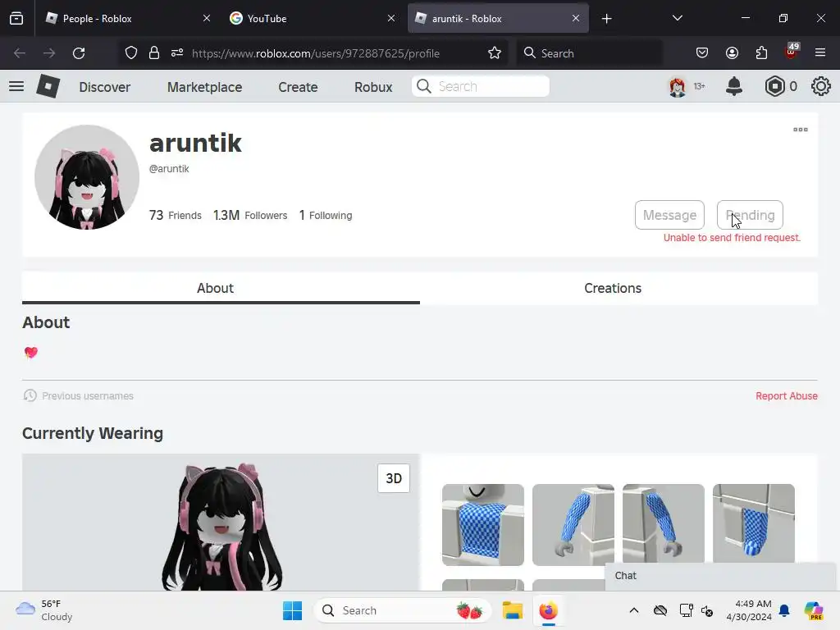Open the weather widget showing 56°F Cloudy
Screen dimensions: 840x630
coord(44,610)
